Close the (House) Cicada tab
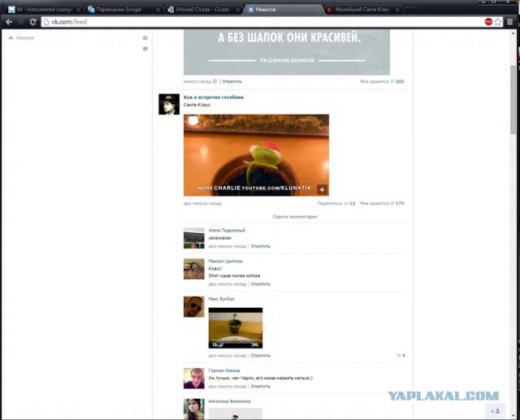The image size is (520, 420). [x=238, y=10]
